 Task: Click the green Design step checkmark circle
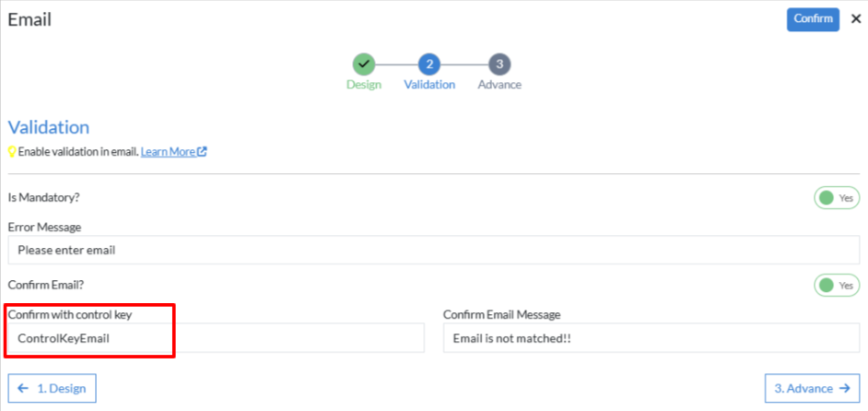click(x=364, y=65)
